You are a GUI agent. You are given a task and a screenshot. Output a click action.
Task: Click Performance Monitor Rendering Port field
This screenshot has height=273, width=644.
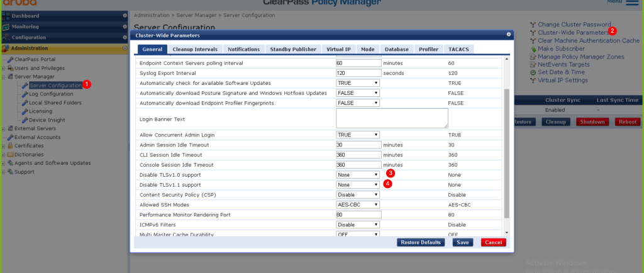[x=358, y=214]
